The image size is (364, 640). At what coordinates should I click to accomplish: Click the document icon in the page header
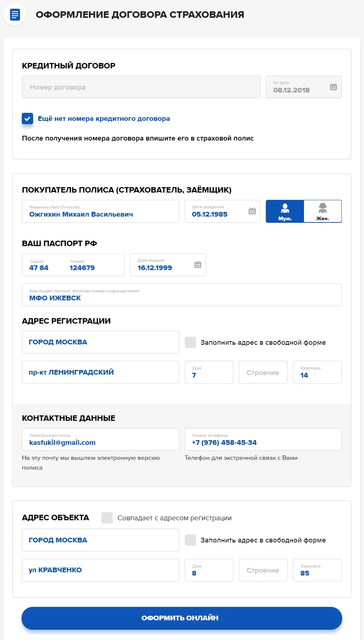[15, 15]
